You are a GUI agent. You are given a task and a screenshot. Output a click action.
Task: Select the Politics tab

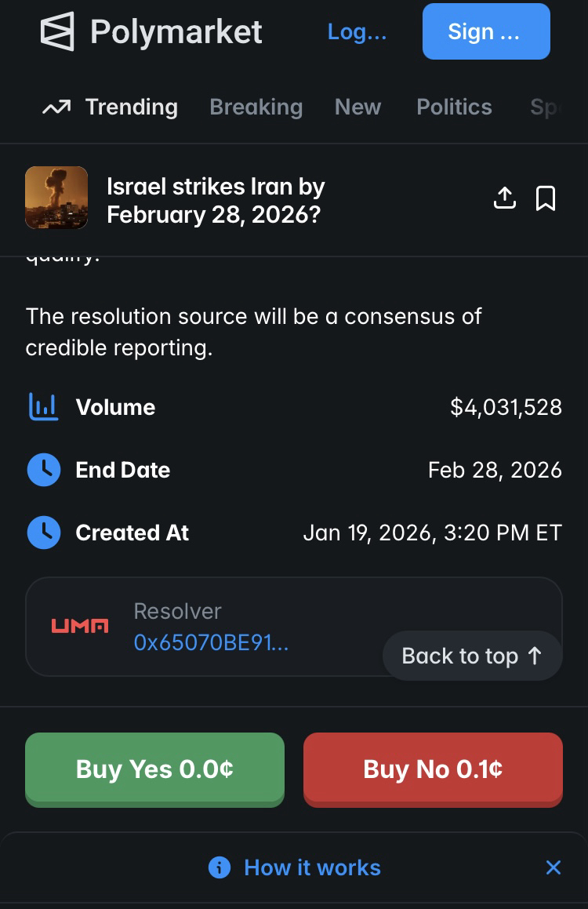tap(454, 107)
